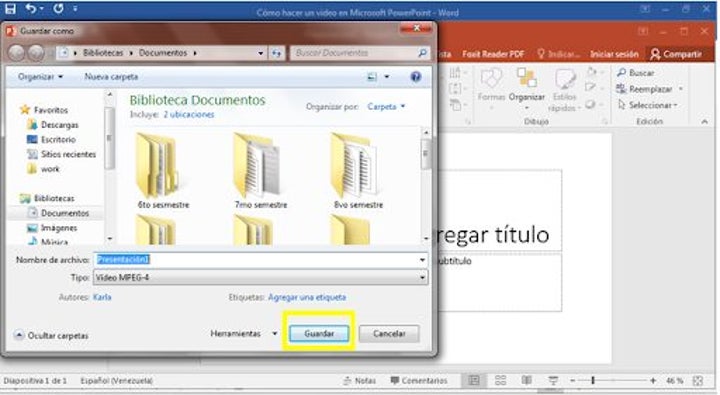Viewport: 720px width, 395px height.
Task: Click Documentos in the address bar
Action: [163, 53]
